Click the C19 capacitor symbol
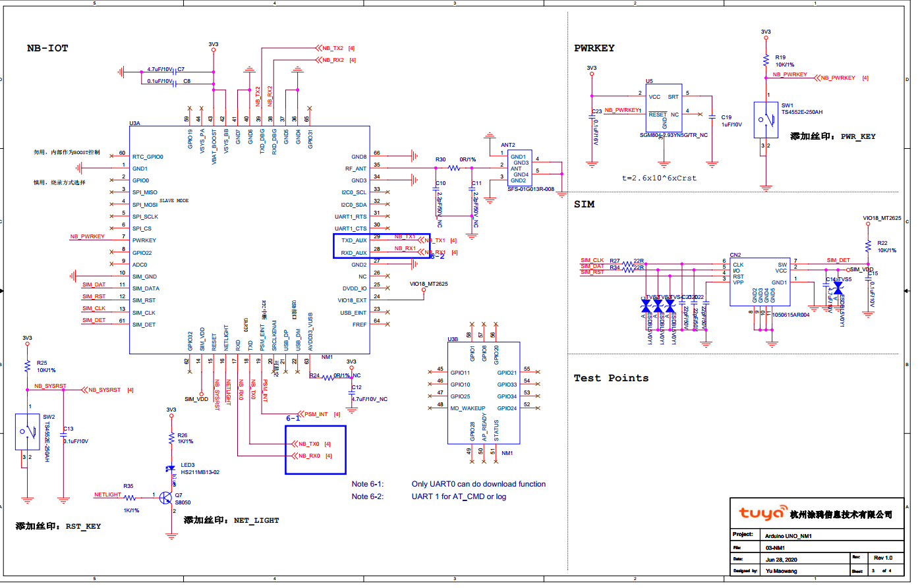Viewport: 918px width, 588px height. tap(712, 117)
